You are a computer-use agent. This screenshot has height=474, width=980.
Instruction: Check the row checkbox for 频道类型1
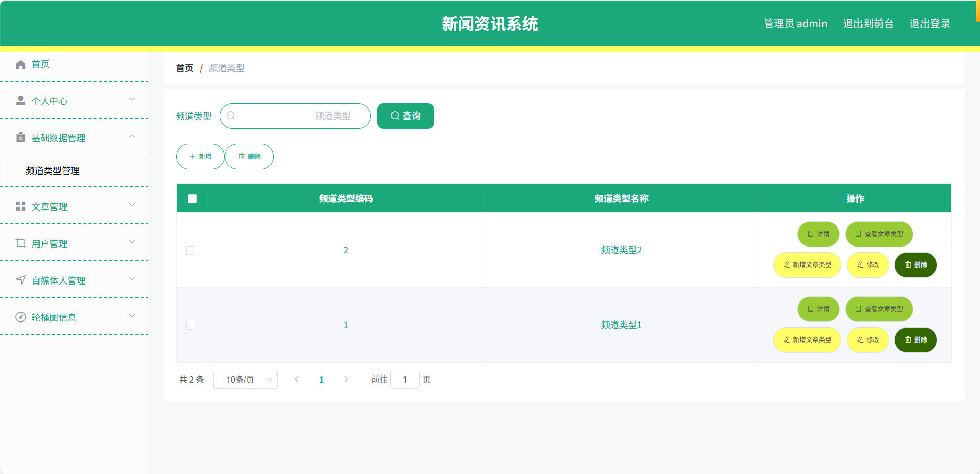191,325
